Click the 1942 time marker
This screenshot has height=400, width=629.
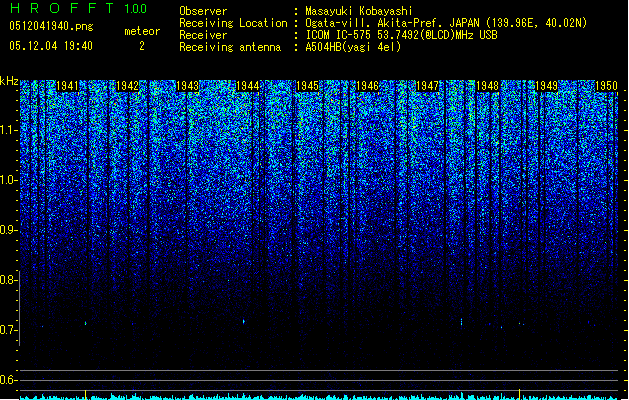[x=127, y=86]
